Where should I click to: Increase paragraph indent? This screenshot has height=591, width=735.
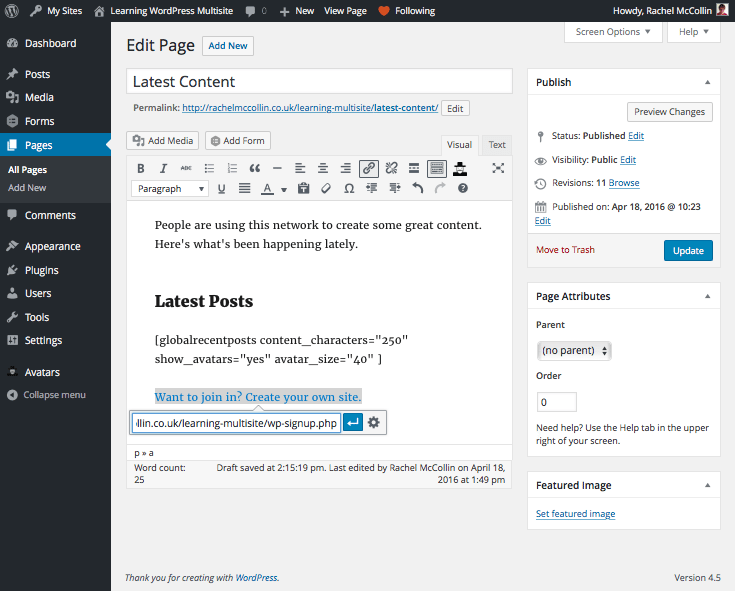pyautogui.click(x=395, y=188)
